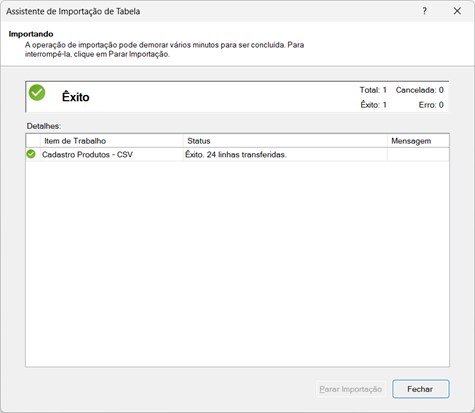Viewport: 475px width, 413px height.
Task: Click the Parar Importação button
Action: coord(351,389)
